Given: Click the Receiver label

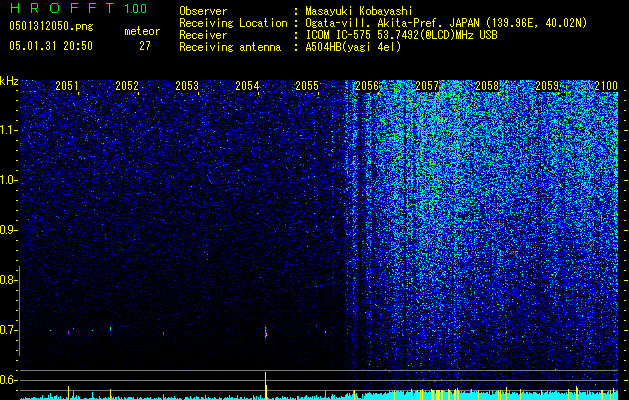Looking at the screenshot, I should [x=203, y=35].
